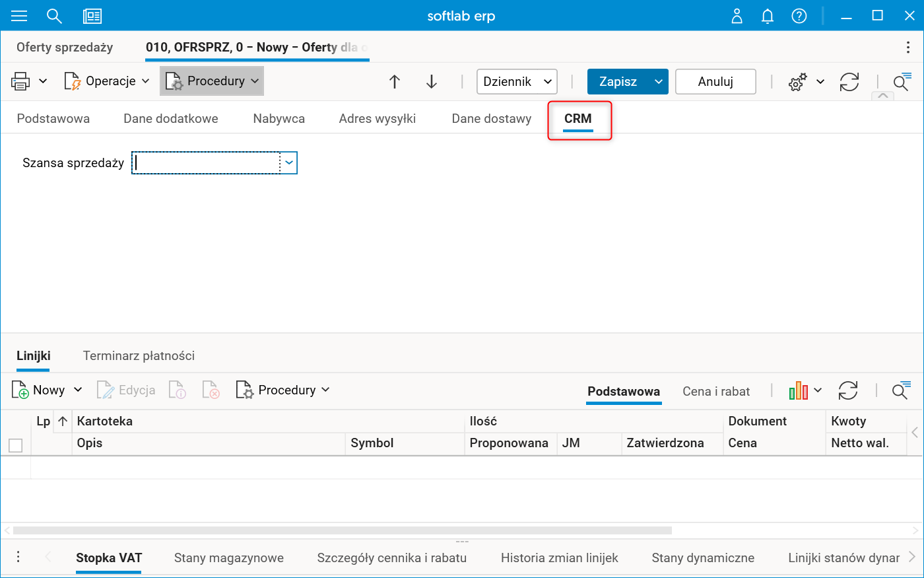
Task: Select the Linijki tab
Action: [x=34, y=355]
